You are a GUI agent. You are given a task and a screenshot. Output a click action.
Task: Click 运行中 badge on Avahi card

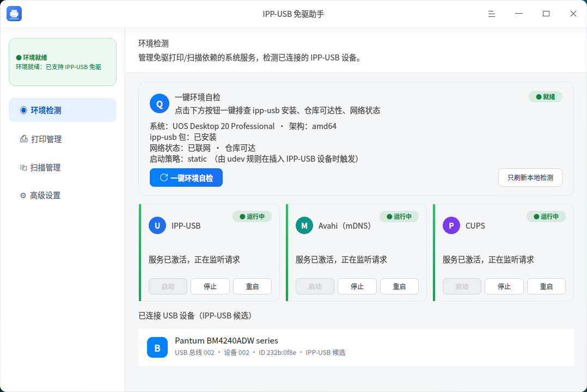point(399,216)
